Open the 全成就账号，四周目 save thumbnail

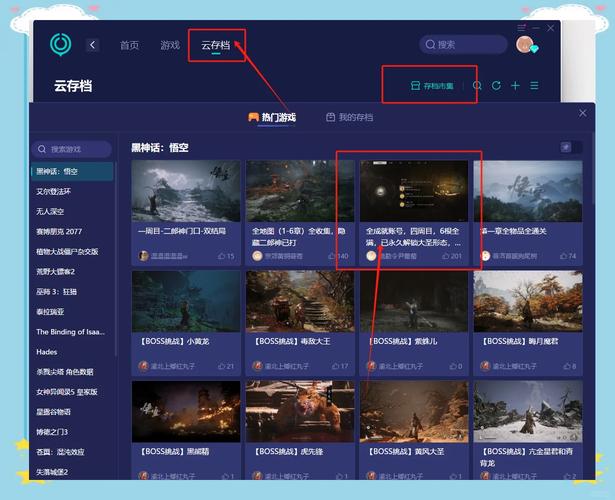coord(414,191)
